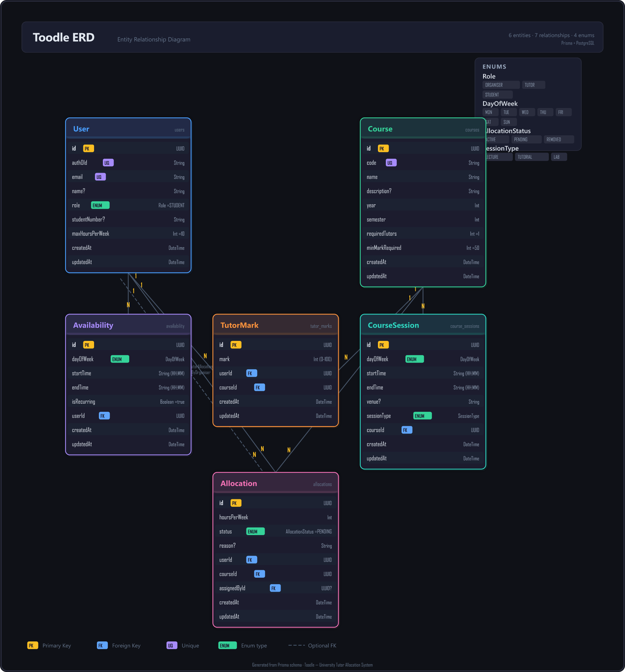Select the SUN chip under DayOfWeek
Viewport: 625px width, 672px height.
[x=509, y=122]
